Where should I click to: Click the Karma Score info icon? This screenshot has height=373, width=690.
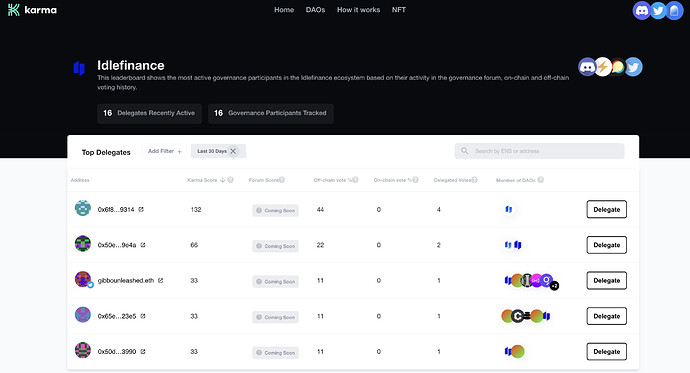point(231,180)
